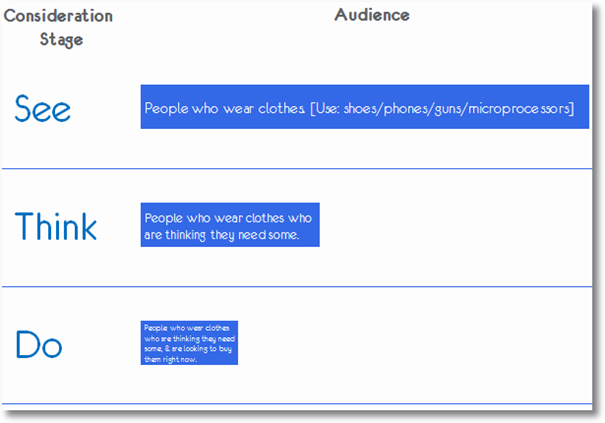This screenshot has height=423, width=605.
Task: Click the blue audience box in See row
Action: [x=364, y=107]
